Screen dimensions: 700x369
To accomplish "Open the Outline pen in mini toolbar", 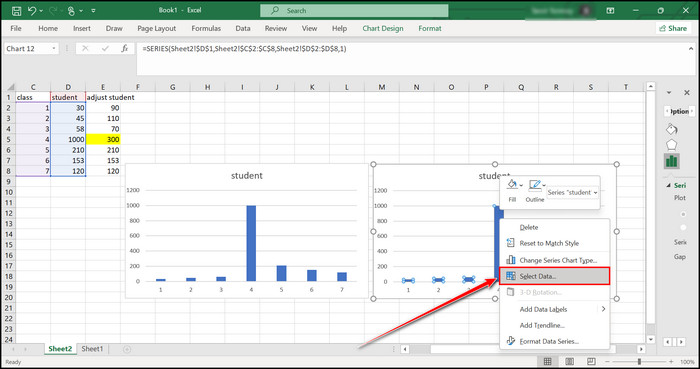I will [534, 185].
